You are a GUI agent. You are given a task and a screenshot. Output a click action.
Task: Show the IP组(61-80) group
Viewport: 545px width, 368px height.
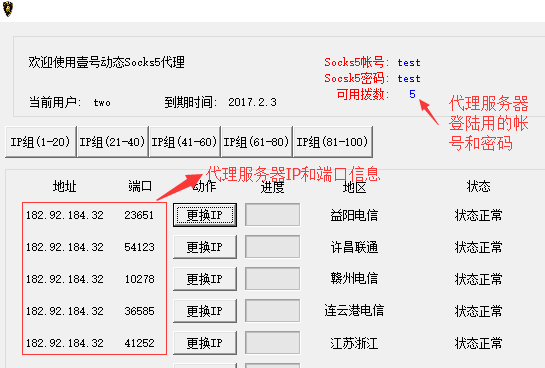click(x=256, y=142)
